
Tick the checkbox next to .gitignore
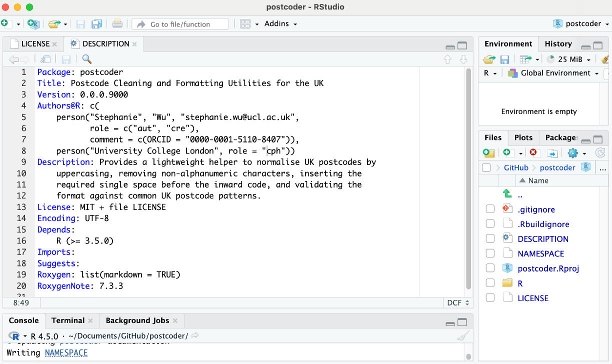coord(490,209)
